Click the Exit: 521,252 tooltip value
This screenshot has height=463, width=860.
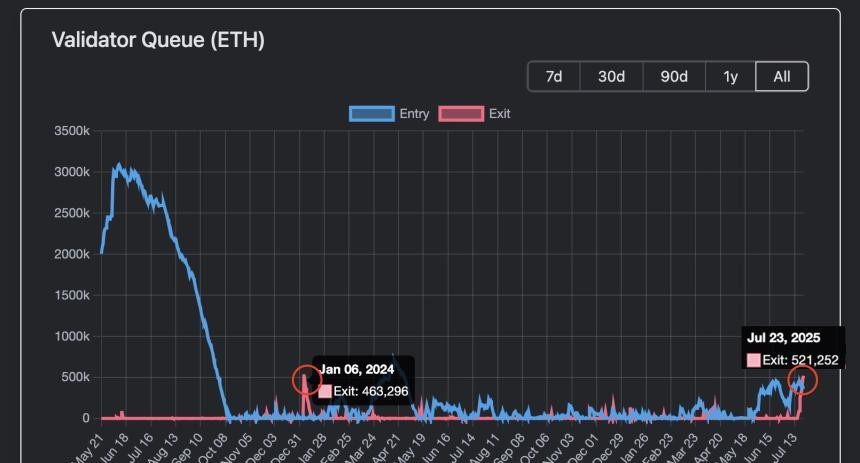point(800,360)
